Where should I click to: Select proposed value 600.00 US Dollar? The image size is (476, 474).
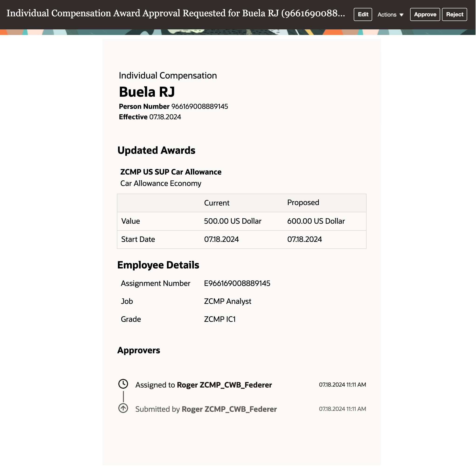(x=316, y=221)
